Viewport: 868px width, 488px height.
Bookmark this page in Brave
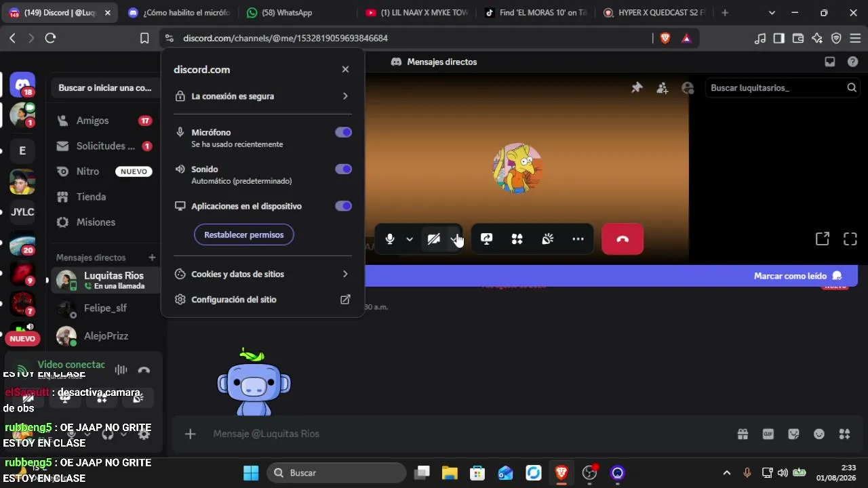tap(144, 39)
